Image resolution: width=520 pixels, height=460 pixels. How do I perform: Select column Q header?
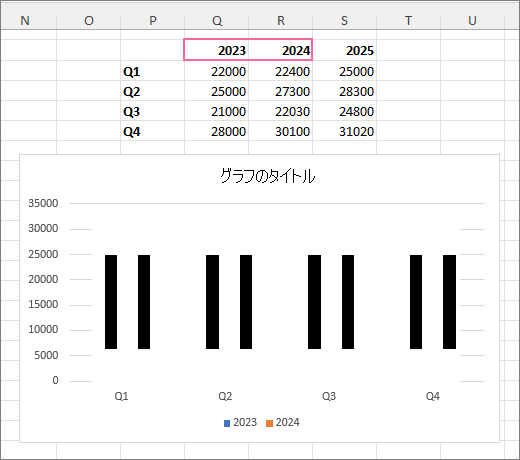click(217, 21)
